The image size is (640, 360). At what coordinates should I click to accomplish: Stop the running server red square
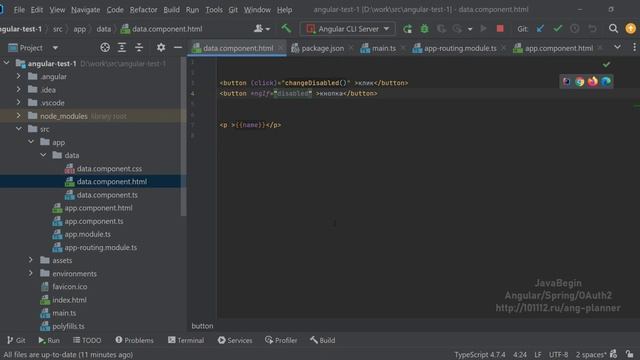click(x=500, y=29)
